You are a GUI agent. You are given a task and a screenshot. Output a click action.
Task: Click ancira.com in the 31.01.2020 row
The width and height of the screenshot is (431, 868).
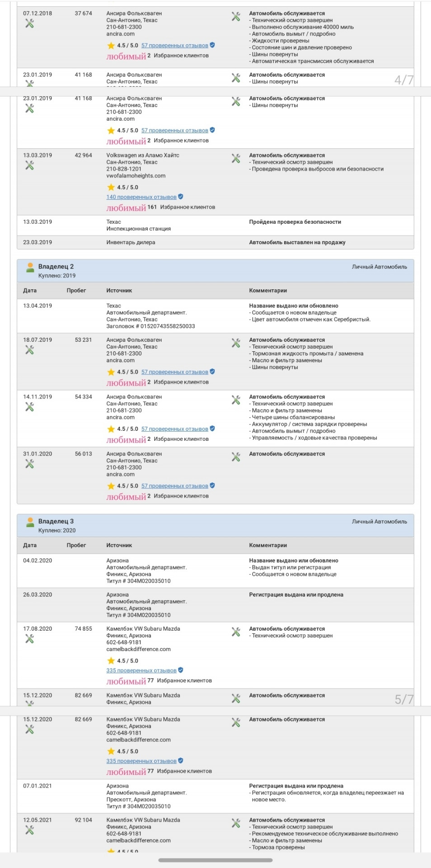[121, 474]
